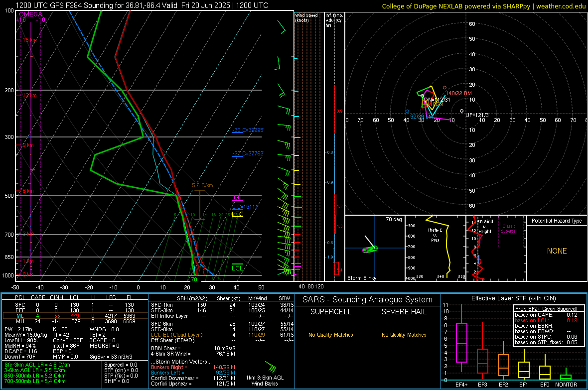Viewport: 588px width, 390px height.
Task: Click the 'MBURST = 0' value
Action: [x=105, y=346]
